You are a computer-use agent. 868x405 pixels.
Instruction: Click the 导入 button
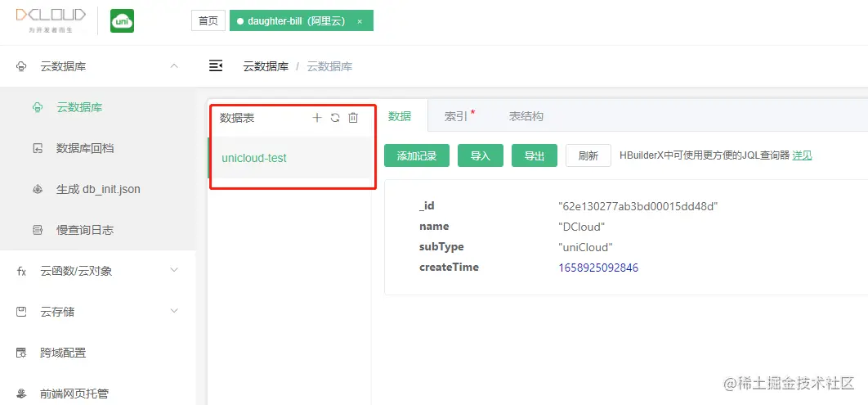pos(481,155)
